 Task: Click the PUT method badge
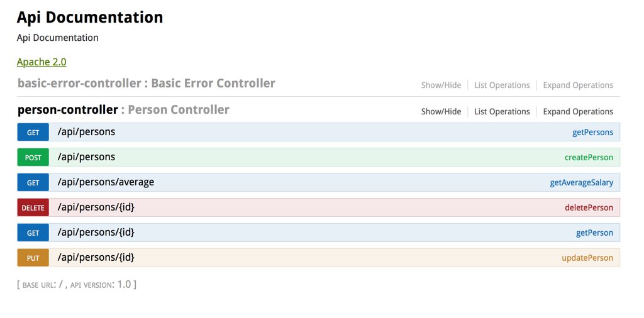[33, 258]
